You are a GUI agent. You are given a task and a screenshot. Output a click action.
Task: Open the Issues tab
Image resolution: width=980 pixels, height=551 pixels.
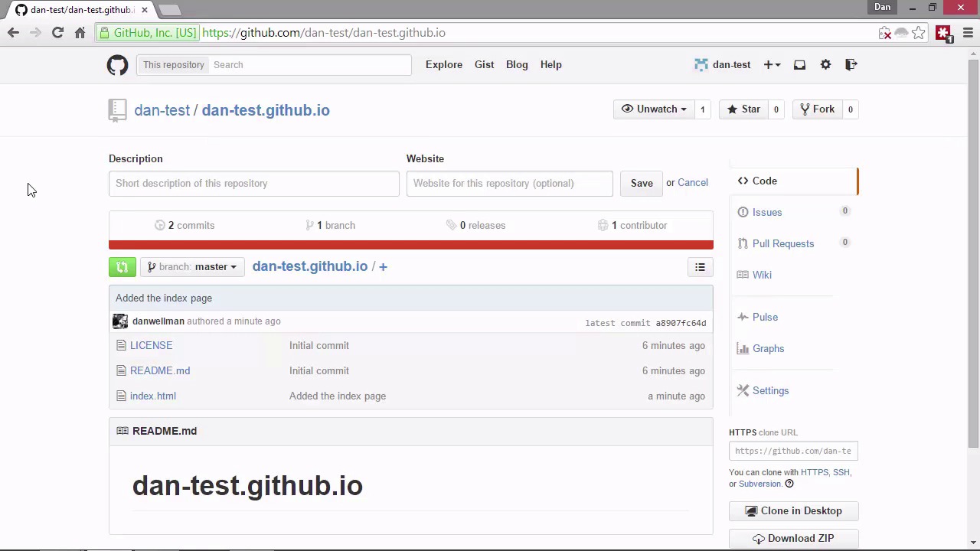pyautogui.click(x=767, y=213)
